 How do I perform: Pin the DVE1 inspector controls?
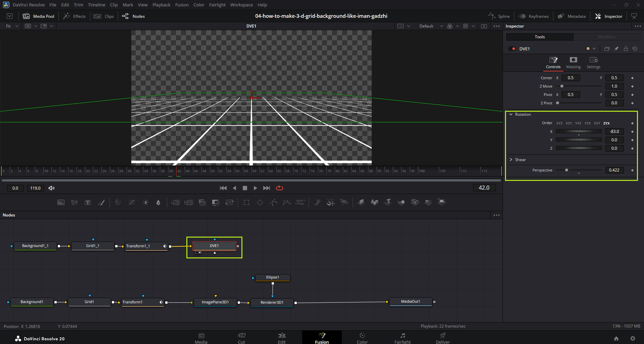tap(616, 49)
